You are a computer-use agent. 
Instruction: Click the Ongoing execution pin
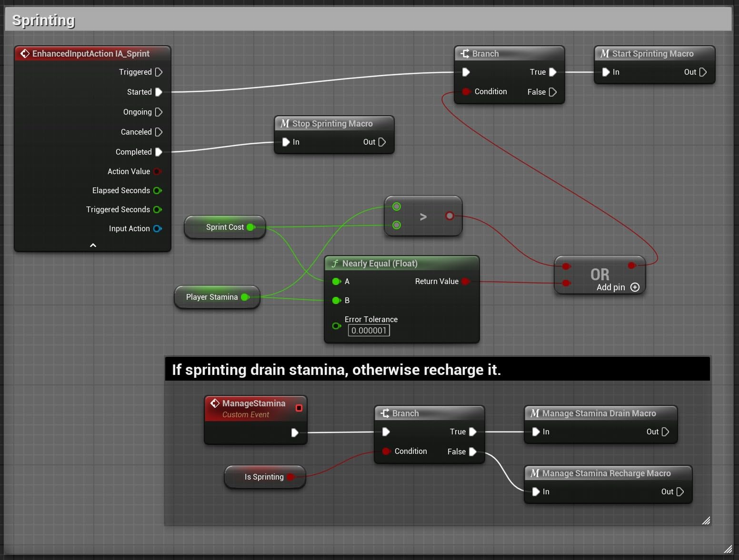click(x=159, y=112)
